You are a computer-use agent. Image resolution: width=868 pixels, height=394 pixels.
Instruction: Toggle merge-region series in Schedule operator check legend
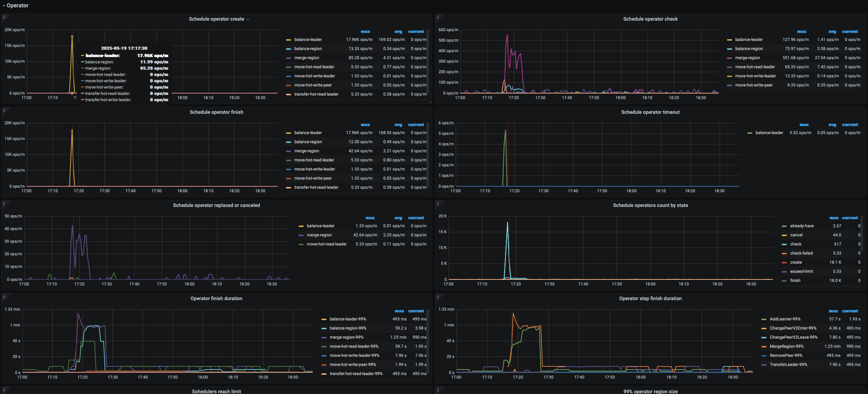tap(747, 58)
